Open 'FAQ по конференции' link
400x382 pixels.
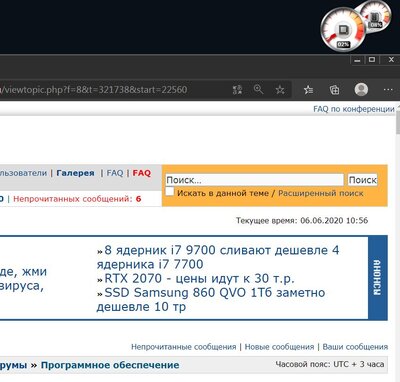[354, 109]
